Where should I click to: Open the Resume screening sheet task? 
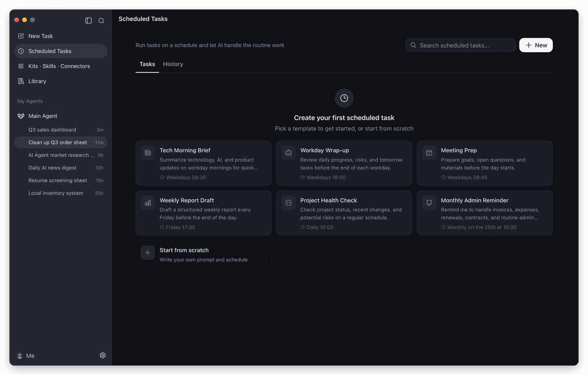61,180
